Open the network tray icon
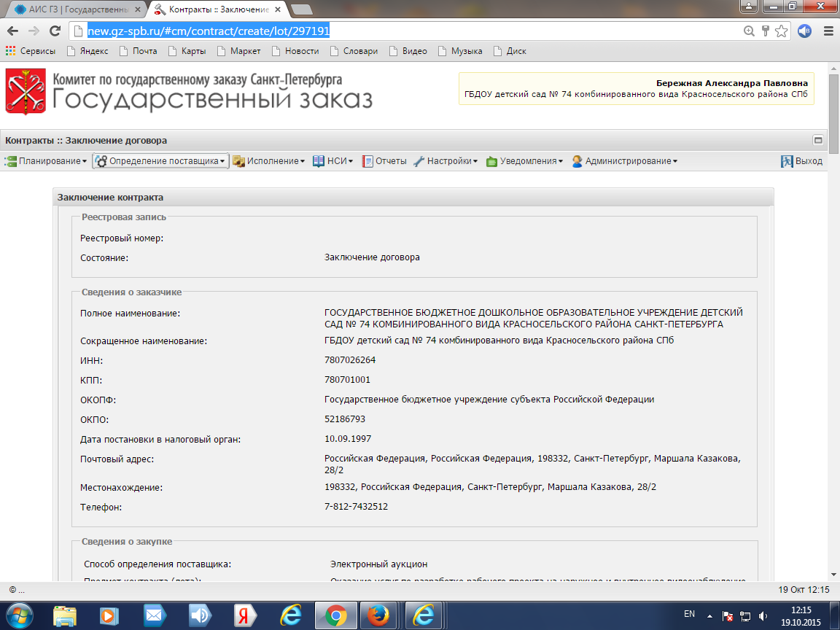 click(745, 616)
